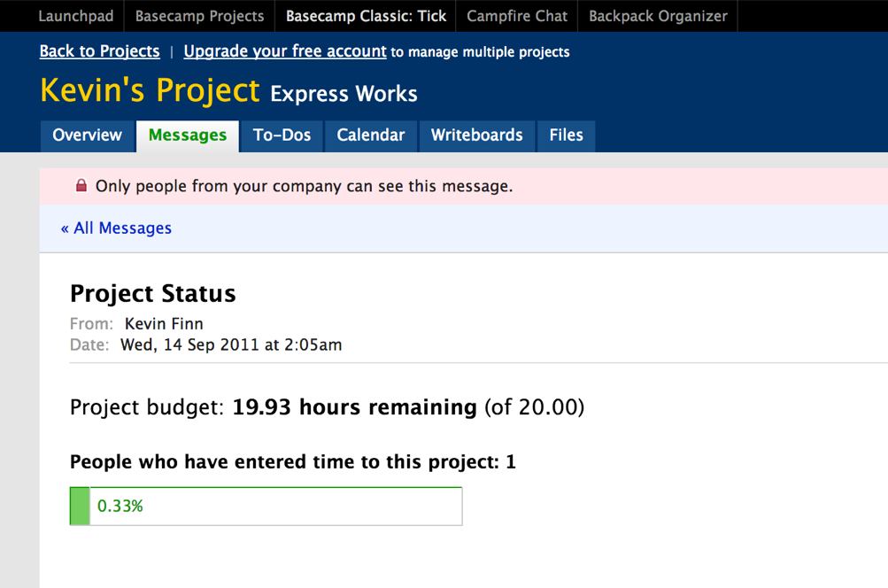Click the Kevin's Project title heading
Viewport: 888px width, 588px height.
click(149, 91)
